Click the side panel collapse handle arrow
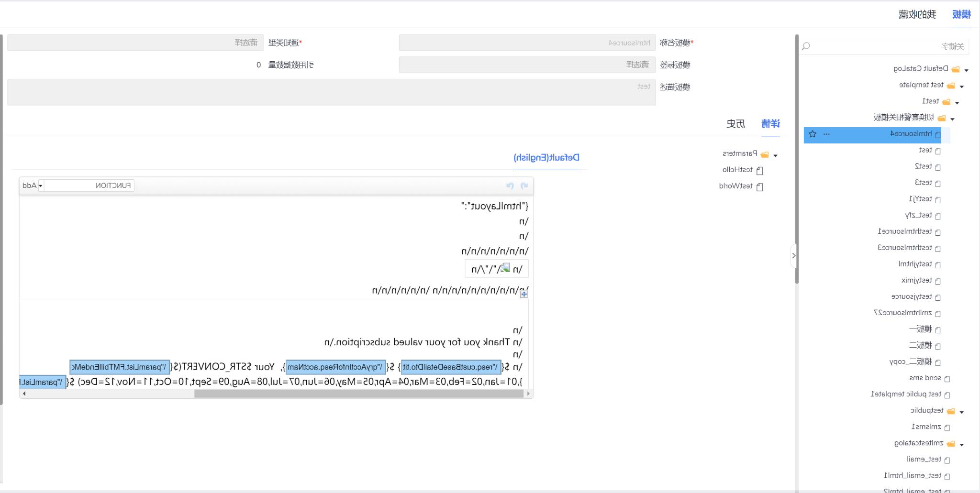The width and height of the screenshot is (980, 493). click(793, 256)
